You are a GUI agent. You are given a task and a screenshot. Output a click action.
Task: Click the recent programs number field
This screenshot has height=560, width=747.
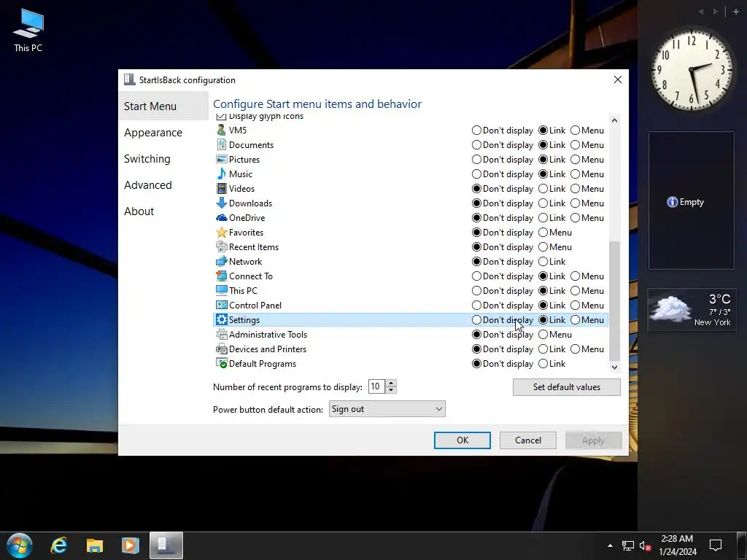coord(376,386)
